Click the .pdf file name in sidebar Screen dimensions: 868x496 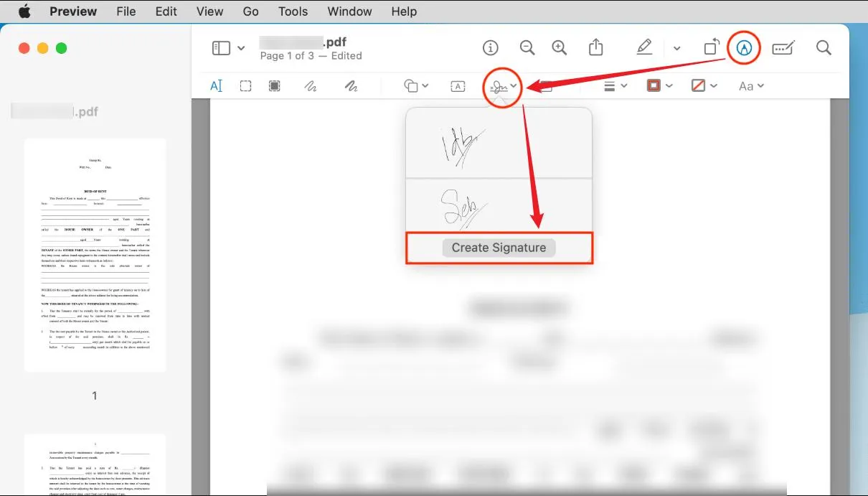pyautogui.click(x=56, y=111)
